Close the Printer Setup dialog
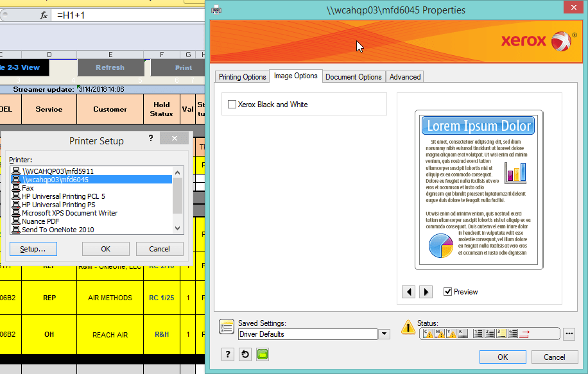 coord(175,139)
